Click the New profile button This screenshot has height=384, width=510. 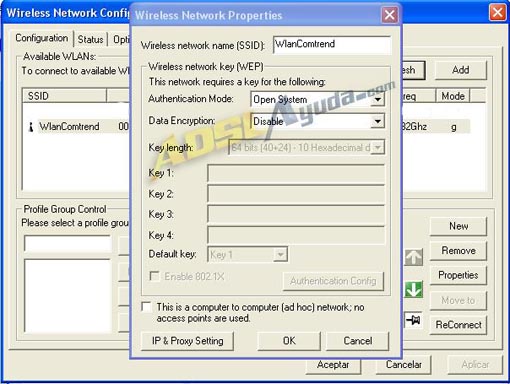tap(458, 226)
